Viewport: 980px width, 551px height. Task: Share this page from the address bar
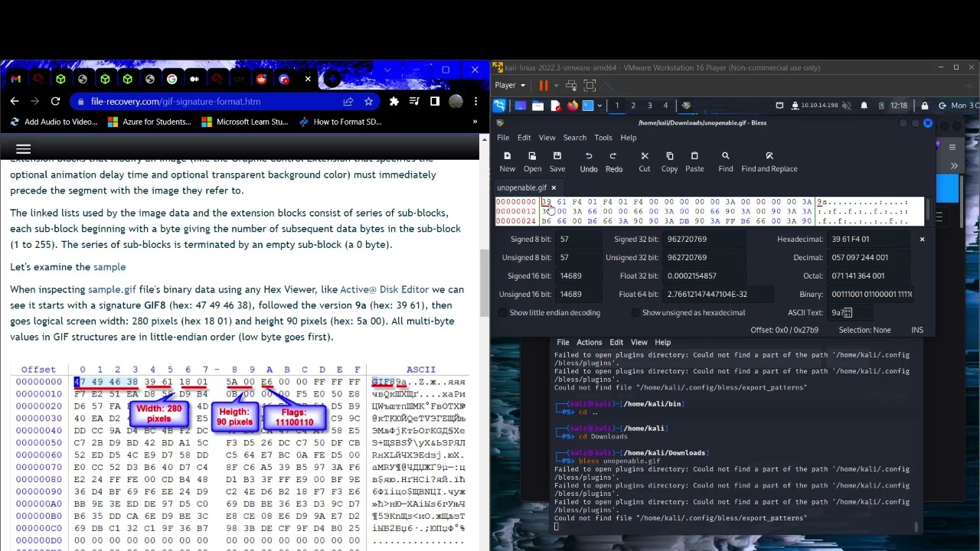[348, 101]
